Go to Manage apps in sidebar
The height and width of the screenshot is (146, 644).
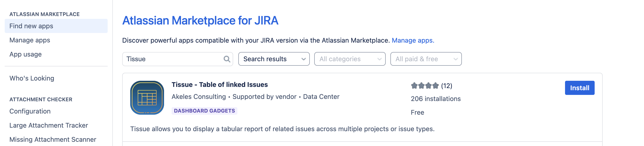[x=30, y=40]
